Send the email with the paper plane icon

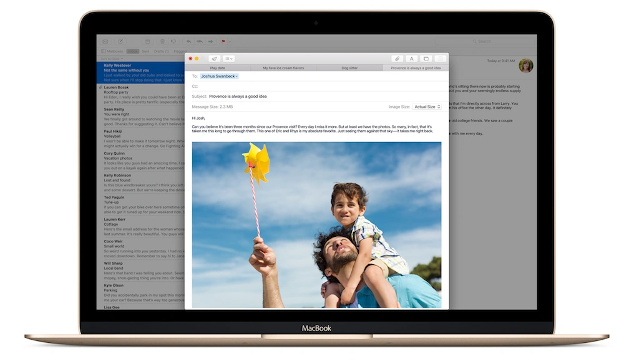[213, 57]
